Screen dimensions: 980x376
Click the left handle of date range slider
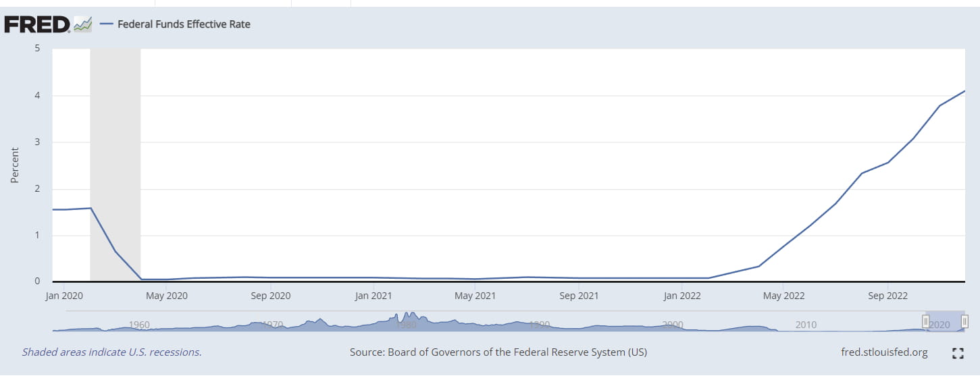click(x=926, y=321)
